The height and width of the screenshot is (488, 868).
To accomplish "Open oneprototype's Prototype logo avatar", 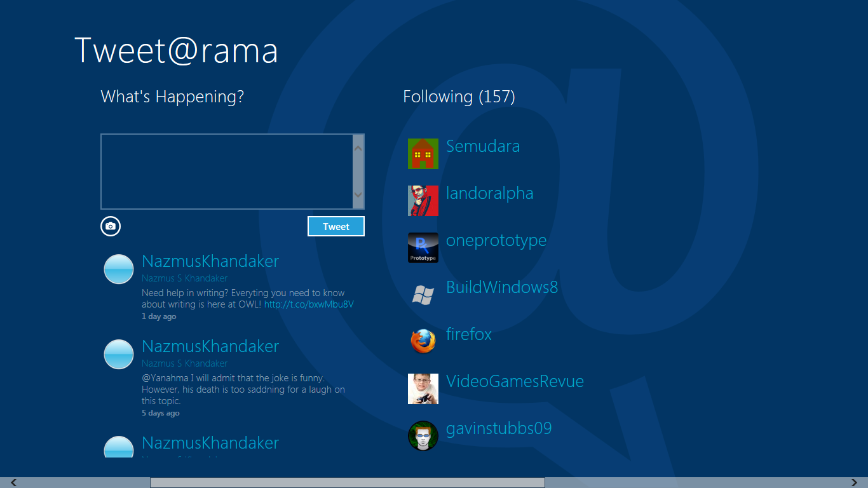I will [x=423, y=247].
